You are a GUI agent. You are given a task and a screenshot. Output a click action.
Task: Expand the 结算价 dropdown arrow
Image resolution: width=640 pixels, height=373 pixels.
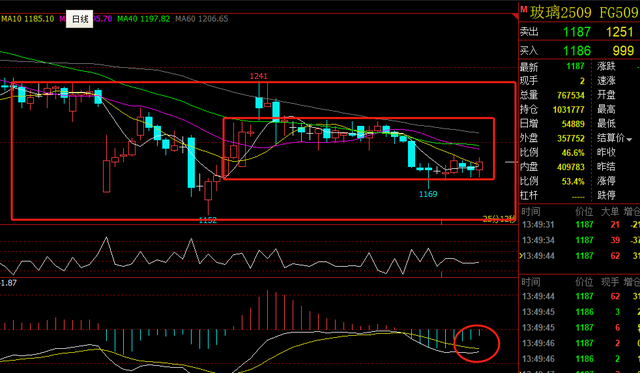point(629,140)
